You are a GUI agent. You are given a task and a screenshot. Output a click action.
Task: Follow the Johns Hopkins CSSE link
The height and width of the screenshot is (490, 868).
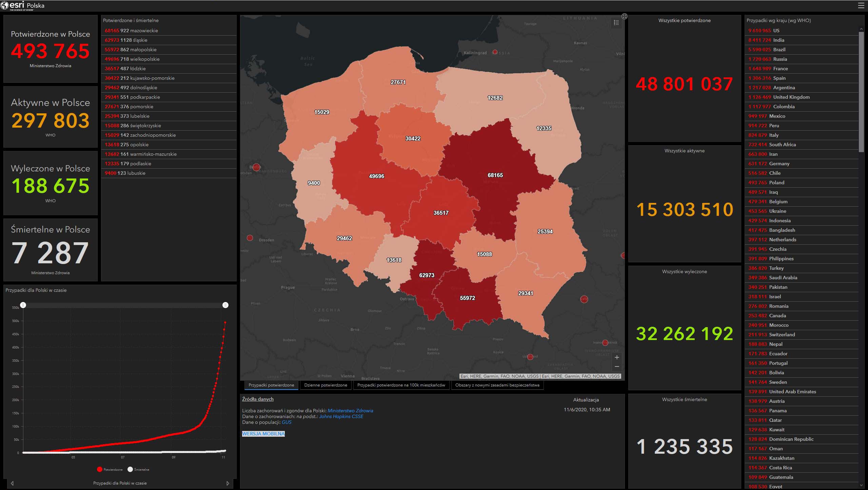click(x=341, y=416)
